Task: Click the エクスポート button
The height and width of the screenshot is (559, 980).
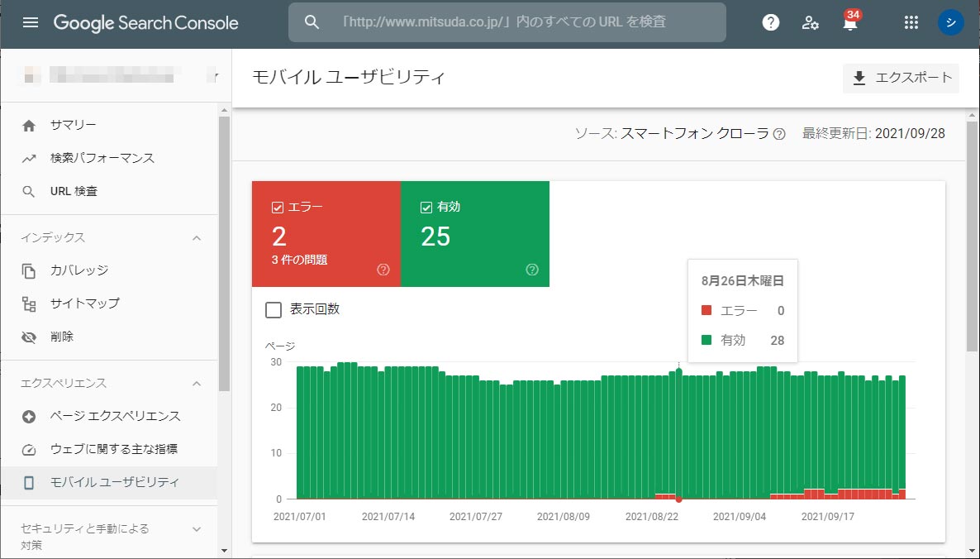Action: (901, 78)
